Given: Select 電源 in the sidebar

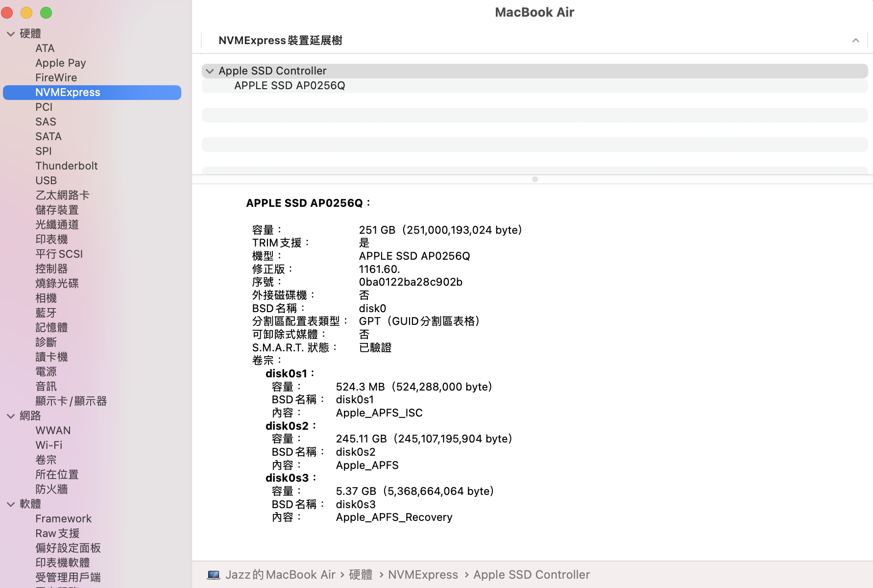Looking at the screenshot, I should (x=47, y=372).
